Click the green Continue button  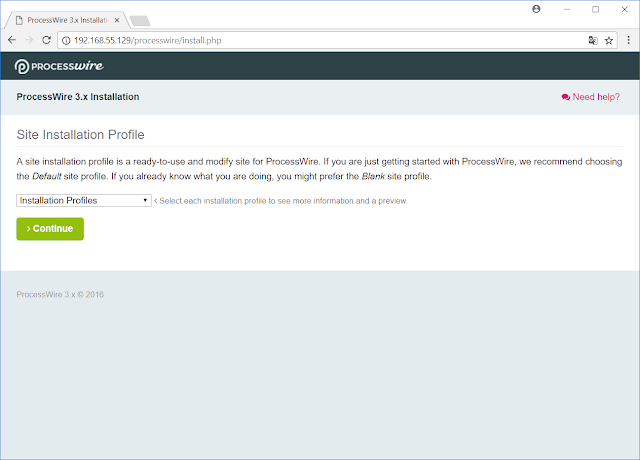pyautogui.click(x=50, y=229)
